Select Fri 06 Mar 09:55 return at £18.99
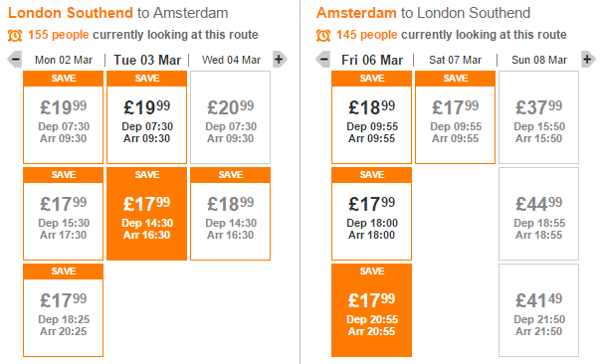The height and width of the screenshot is (364, 602). pos(371,117)
